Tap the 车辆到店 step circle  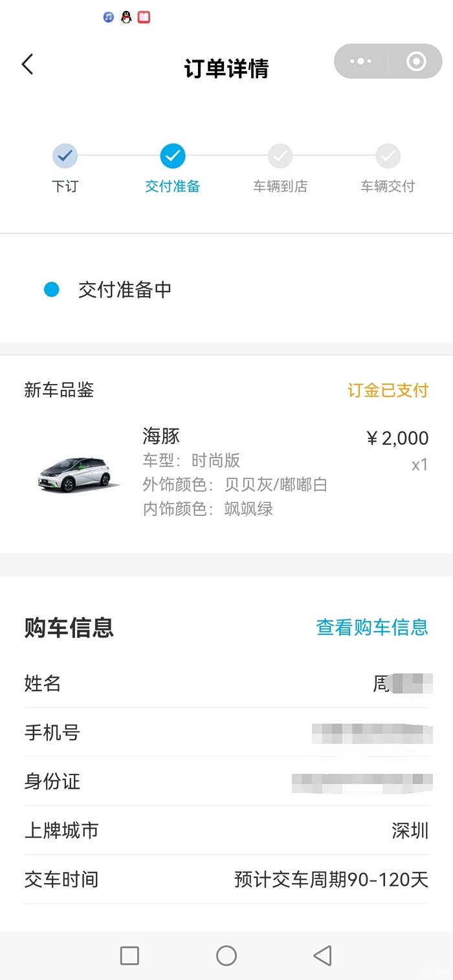[x=280, y=156]
